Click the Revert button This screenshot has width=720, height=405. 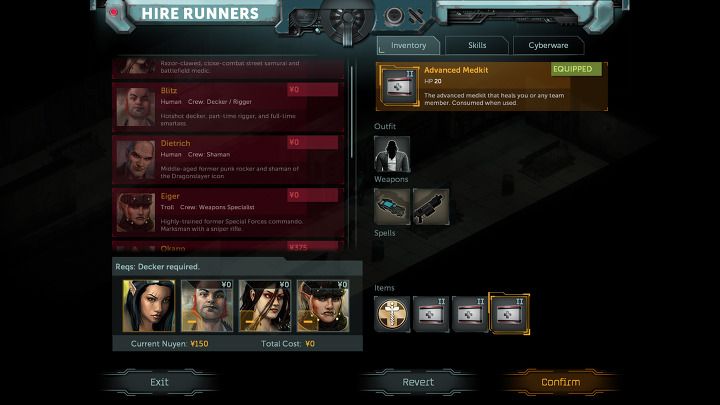(417, 382)
